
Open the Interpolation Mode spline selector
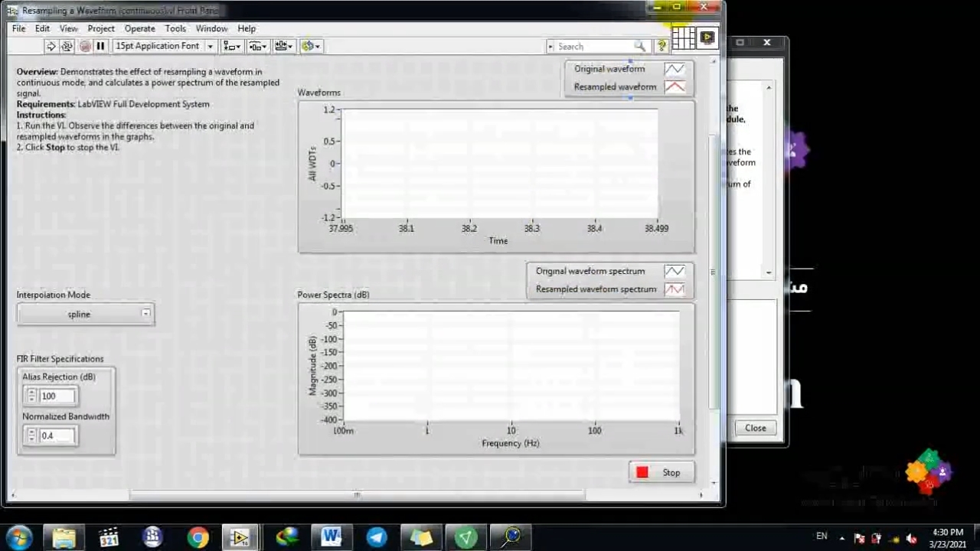point(85,315)
